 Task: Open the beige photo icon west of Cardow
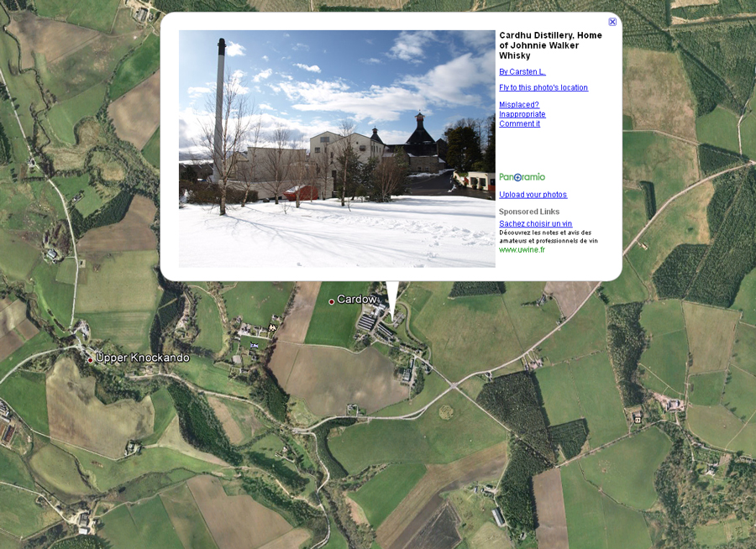[272, 327]
